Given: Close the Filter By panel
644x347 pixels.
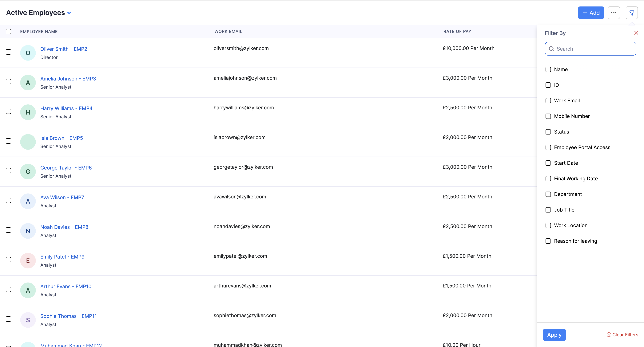Looking at the screenshot, I should (x=636, y=33).
